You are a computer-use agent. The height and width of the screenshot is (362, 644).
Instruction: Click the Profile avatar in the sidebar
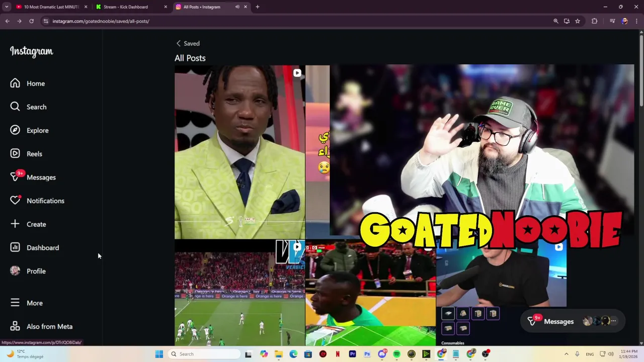point(15,271)
